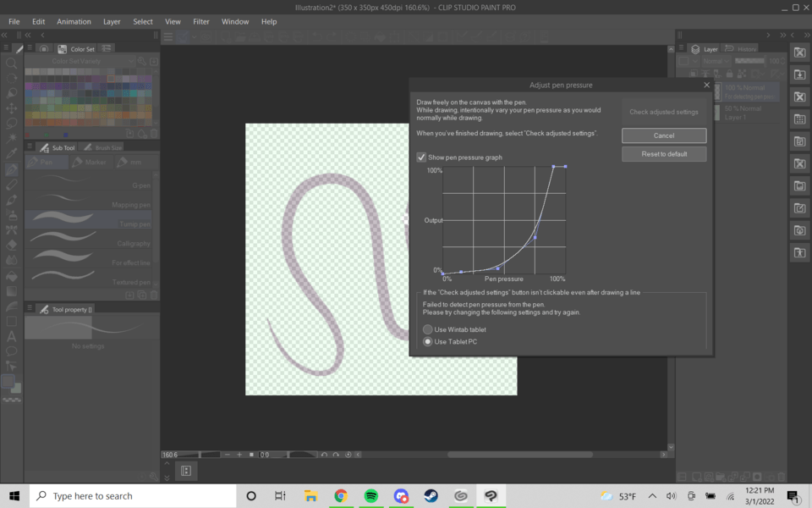Click the main color swatch in toolbar
Viewport: 812px width, 508px height.
coord(8,382)
